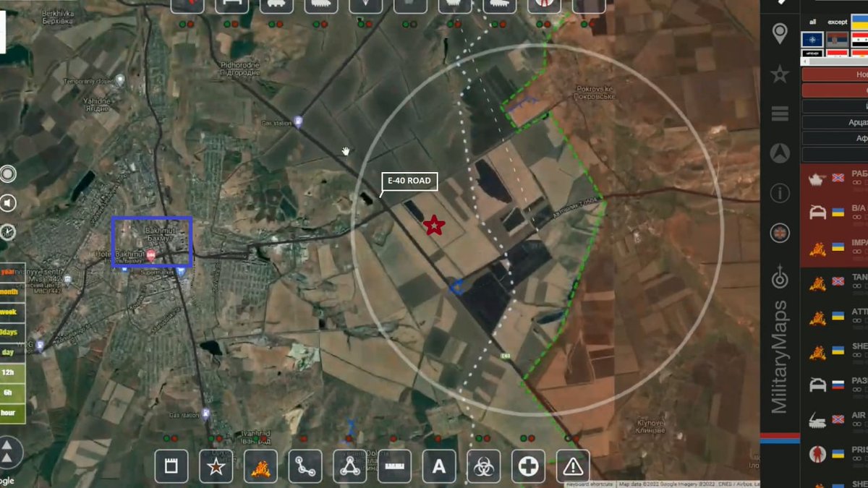Viewport: 868px width, 488px height.
Task: Click the car icon in B/A event row
Action: point(817,213)
